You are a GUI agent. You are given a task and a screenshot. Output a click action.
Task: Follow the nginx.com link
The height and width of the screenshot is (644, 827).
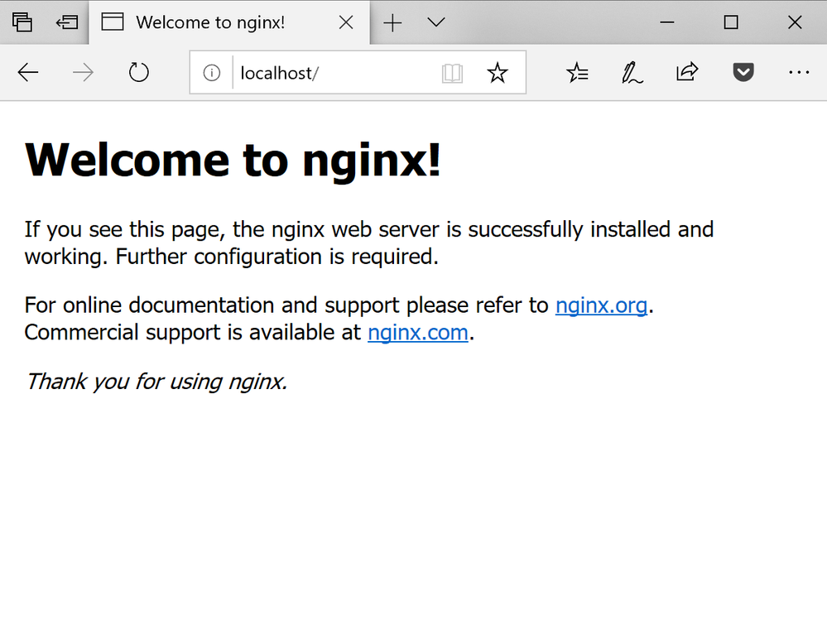click(x=418, y=333)
